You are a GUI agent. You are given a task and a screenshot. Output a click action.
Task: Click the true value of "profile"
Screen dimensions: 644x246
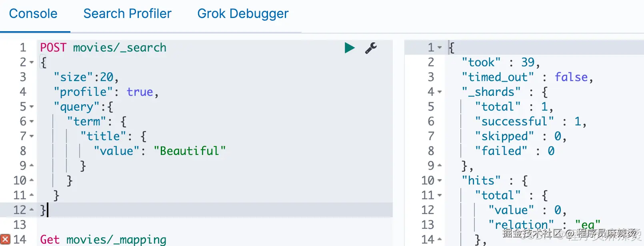point(140,92)
